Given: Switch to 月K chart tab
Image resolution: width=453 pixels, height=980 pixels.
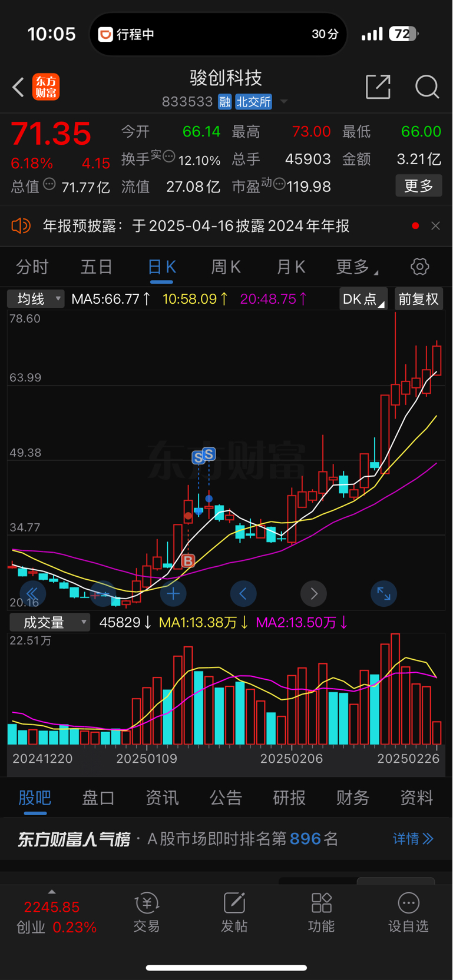Looking at the screenshot, I should pyautogui.click(x=291, y=267).
